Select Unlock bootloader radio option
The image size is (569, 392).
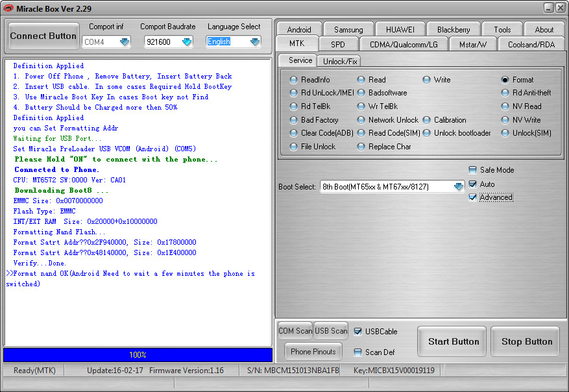click(x=426, y=133)
